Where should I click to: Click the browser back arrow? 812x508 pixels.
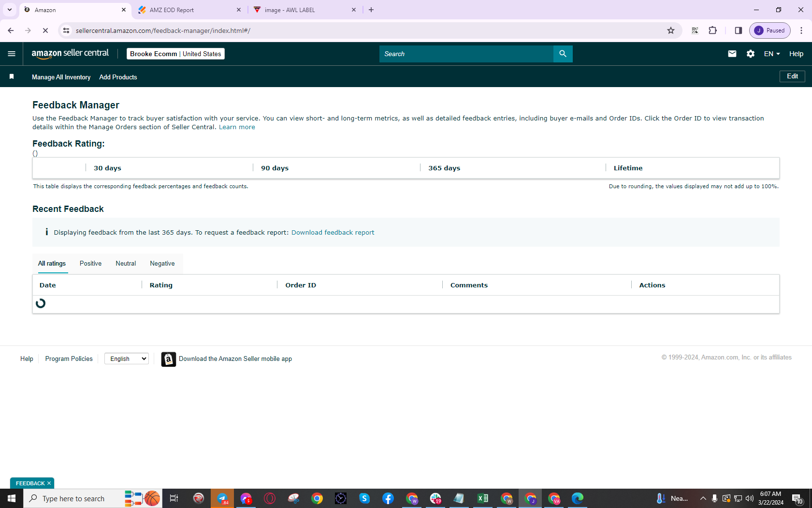pos(11,30)
